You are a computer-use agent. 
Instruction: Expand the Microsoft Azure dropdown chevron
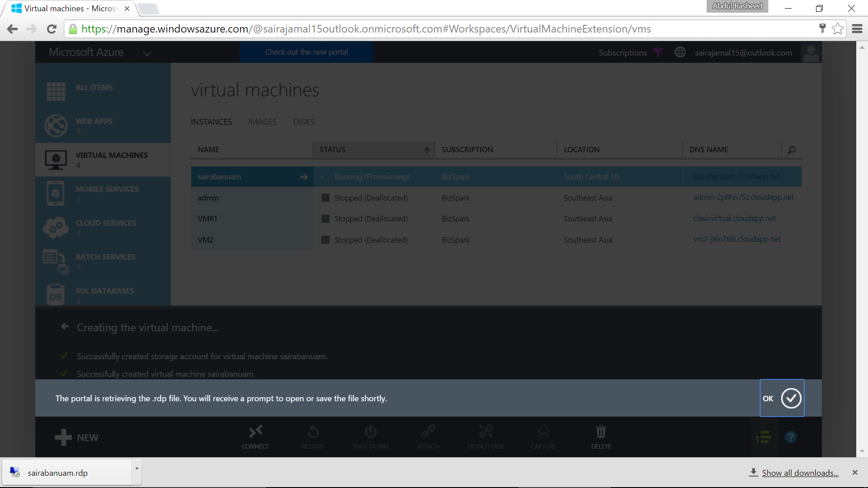tap(147, 53)
